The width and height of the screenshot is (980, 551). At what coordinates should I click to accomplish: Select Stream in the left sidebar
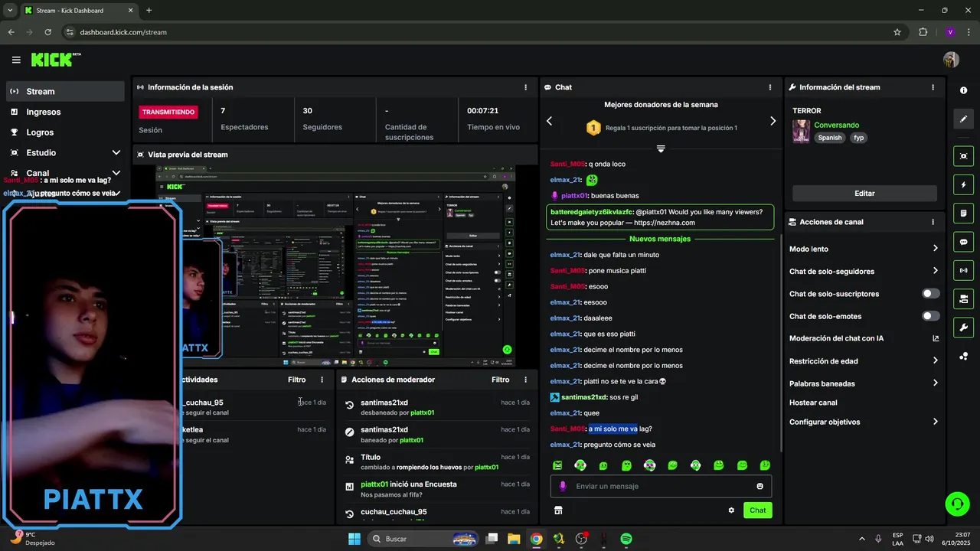[x=64, y=91]
